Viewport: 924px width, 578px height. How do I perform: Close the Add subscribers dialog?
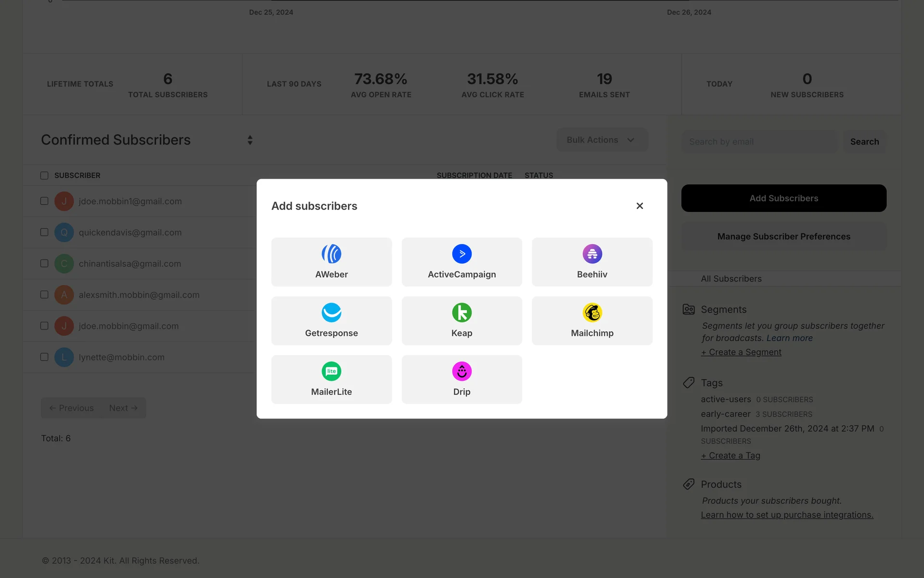point(640,206)
